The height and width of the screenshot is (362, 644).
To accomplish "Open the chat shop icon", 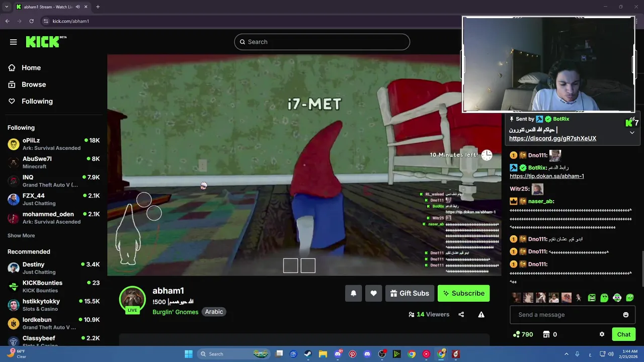I will click(x=547, y=334).
